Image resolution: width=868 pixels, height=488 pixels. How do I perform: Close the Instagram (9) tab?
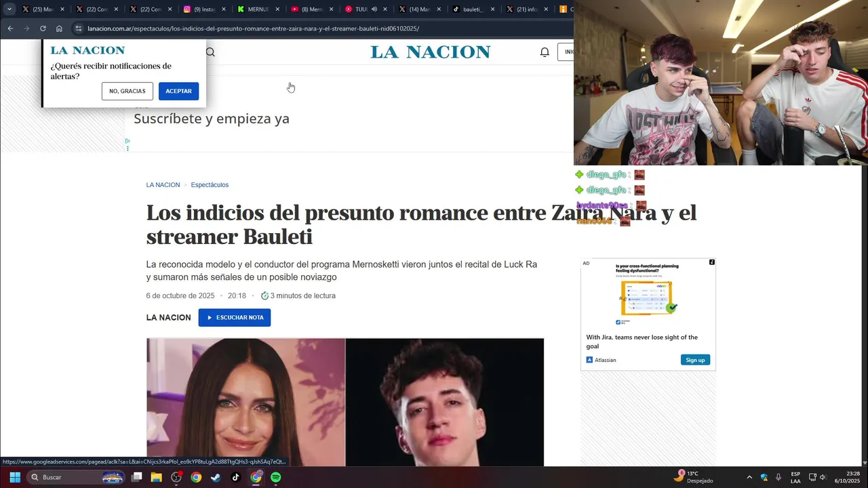click(x=224, y=9)
